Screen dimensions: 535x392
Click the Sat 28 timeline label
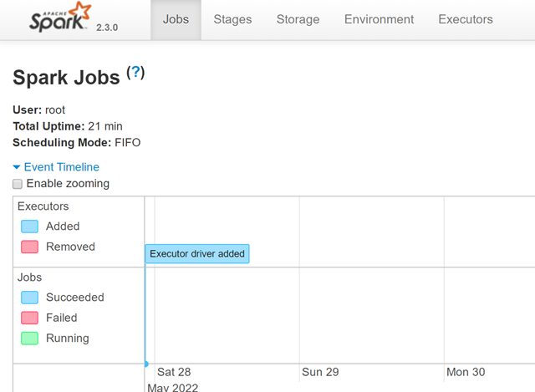point(174,372)
